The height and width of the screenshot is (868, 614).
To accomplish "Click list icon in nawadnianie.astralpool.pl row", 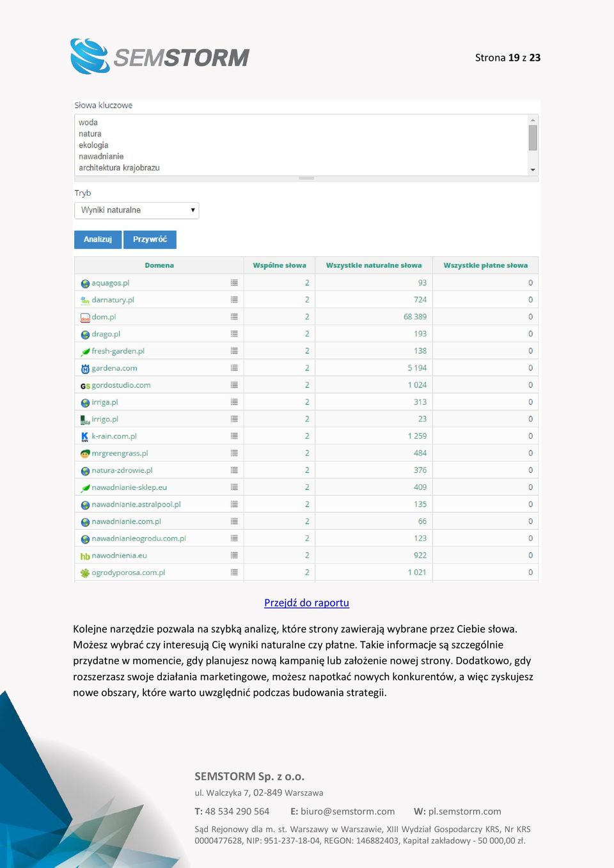I will [234, 504].
